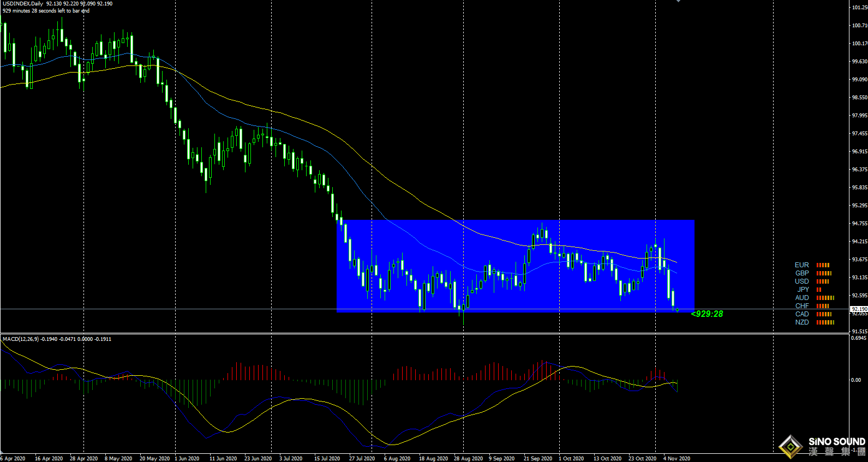This screenshot has width=868, height=462.
Task: Select the MACD(12,26,9) indicator label
Action: point(21,339)
